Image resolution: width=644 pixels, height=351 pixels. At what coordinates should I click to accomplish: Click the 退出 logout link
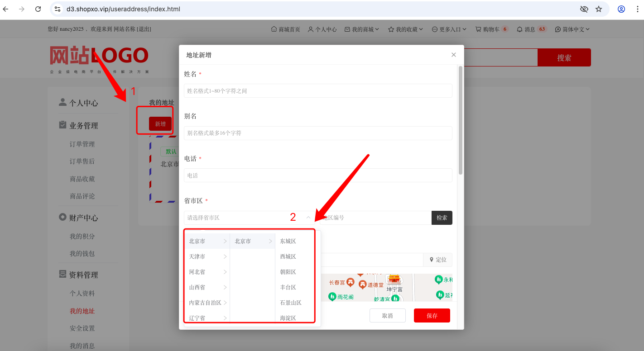point(144,29)
